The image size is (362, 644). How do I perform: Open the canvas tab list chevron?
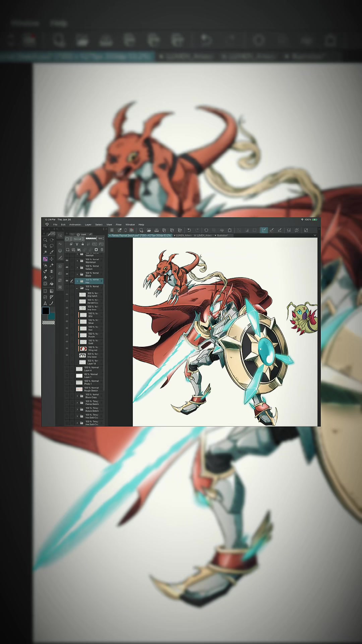(x=315, y=235)
